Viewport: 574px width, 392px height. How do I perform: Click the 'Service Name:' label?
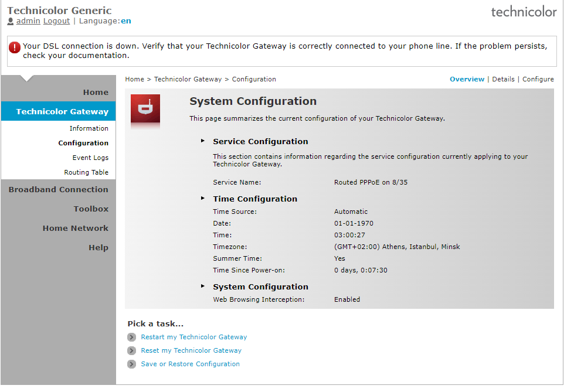coord(237,182)
